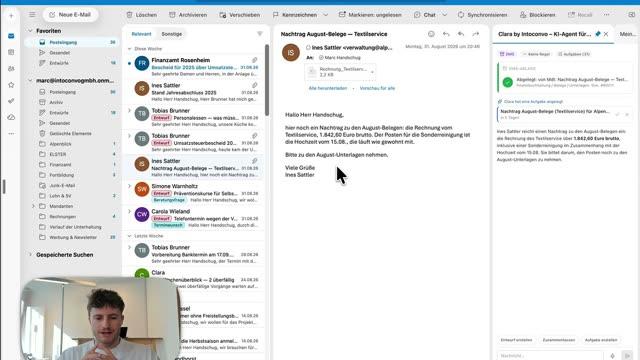The width and height of the screenshot is (640, 360).
Task: Collapse the Favoriten section
Action: (30, 31)
